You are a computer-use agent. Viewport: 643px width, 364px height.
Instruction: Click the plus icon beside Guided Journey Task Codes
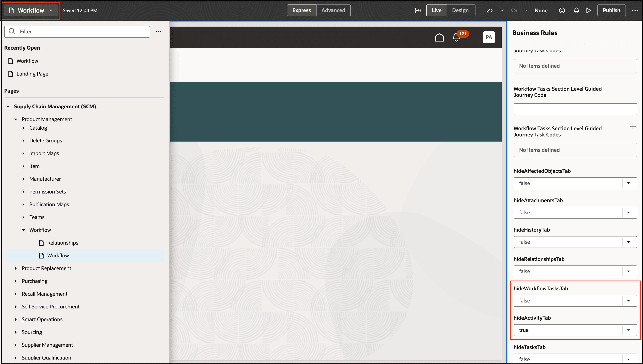coord(633,126)
